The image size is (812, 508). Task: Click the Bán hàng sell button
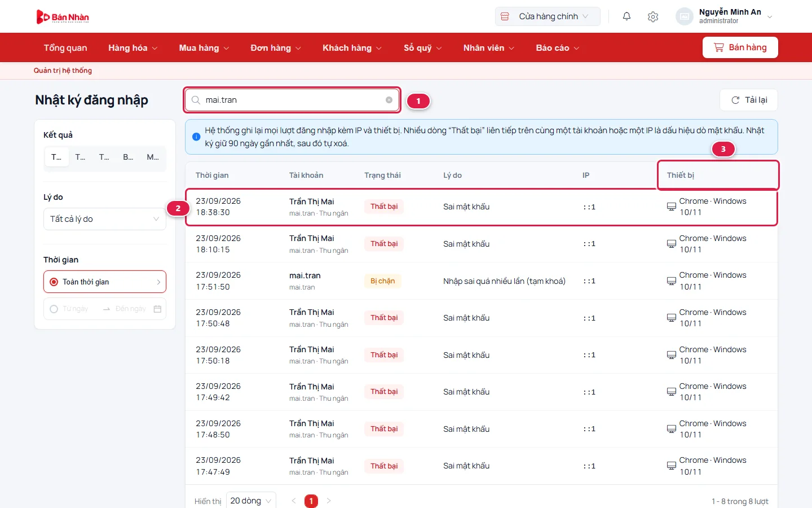click(740, 47)
